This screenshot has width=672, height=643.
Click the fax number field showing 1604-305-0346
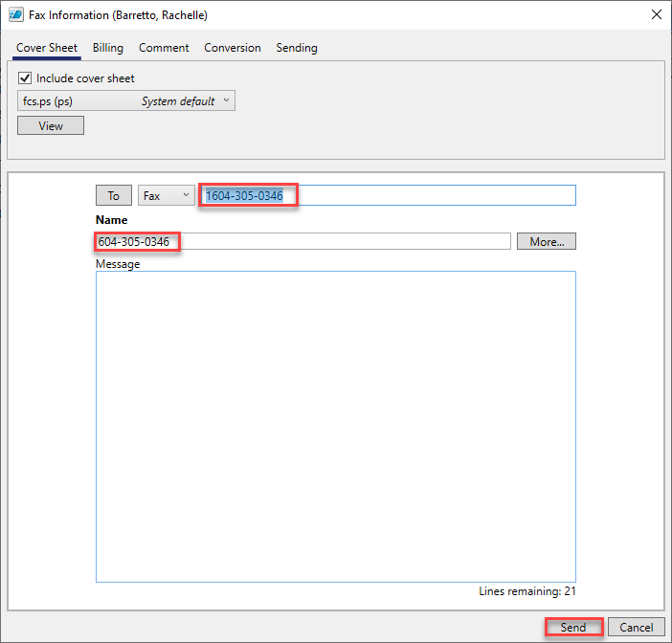[387, 195]
